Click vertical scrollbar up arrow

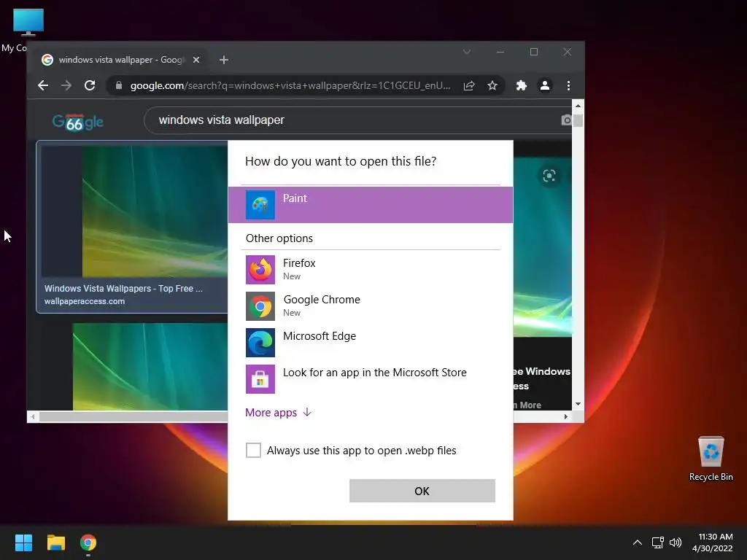578,106
